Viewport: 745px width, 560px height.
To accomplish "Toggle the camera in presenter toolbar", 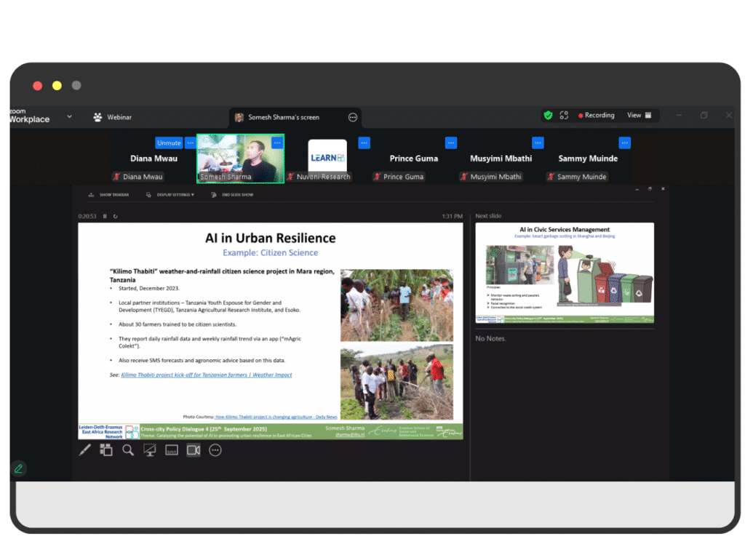I will [194, 450].
